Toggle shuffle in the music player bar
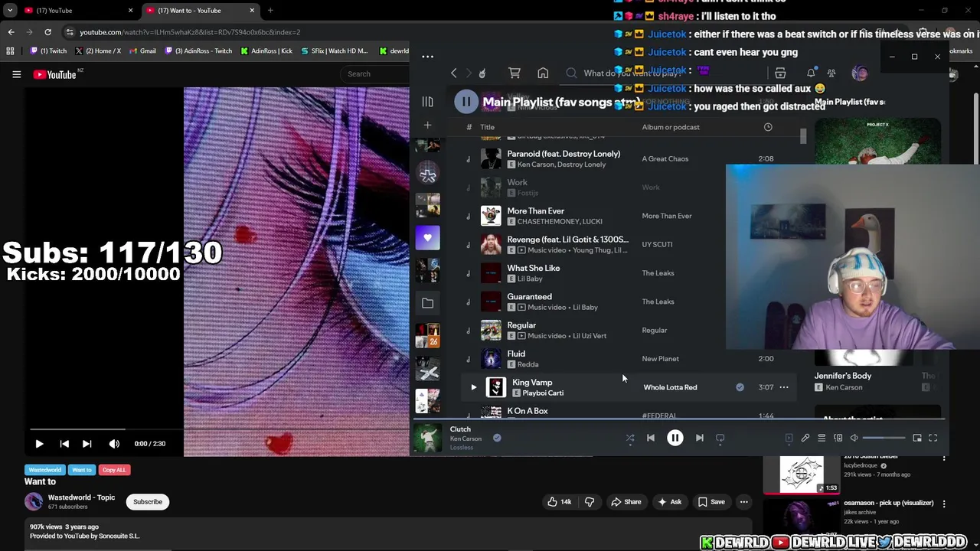This screenshot has width=980, height=551. tap(630, 439)
